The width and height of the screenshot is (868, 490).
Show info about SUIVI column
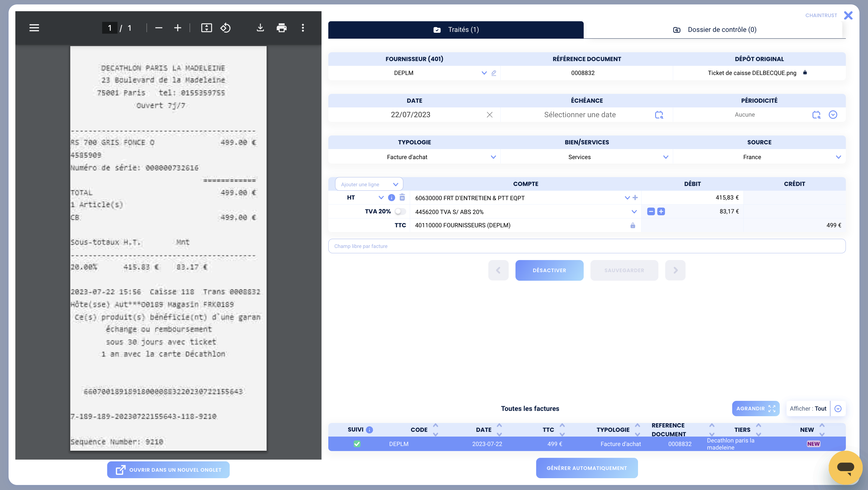[x=369, y=430]
